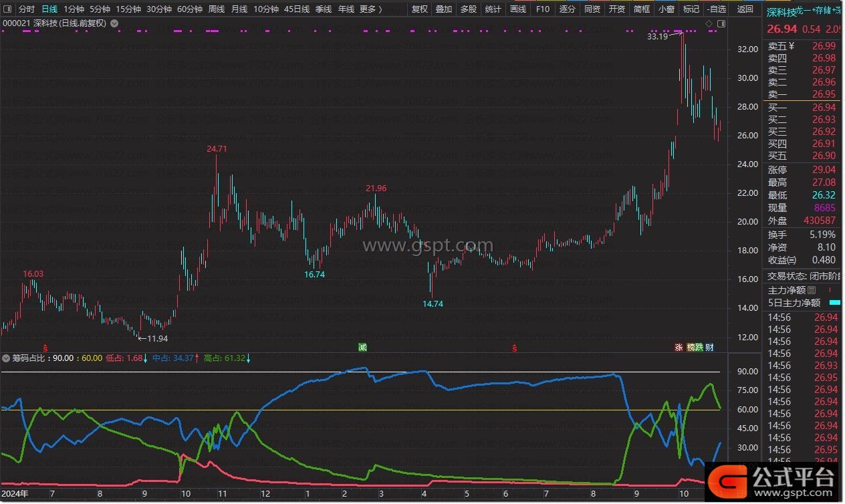Image resolution: width=845 pixels, height=504 pixels.
Task: Click the 33.19 high price label
Action: [x=657, y=37]
